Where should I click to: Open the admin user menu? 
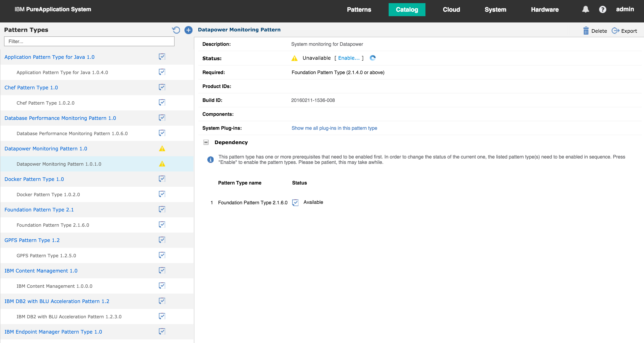click(x=625, y=9)
